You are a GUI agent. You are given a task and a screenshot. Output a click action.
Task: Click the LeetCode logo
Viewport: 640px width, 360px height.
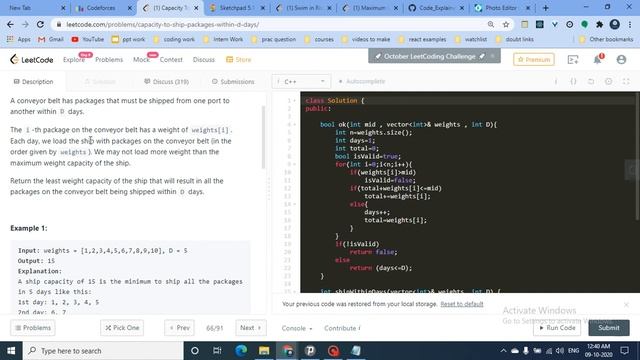tap(31, 60)
